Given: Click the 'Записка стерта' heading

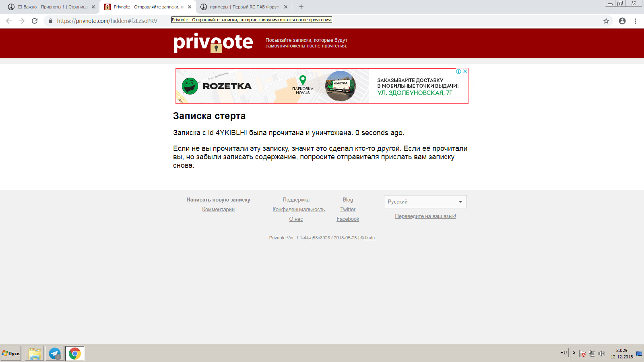Looking at the screenshot, I should coord(209,116).
